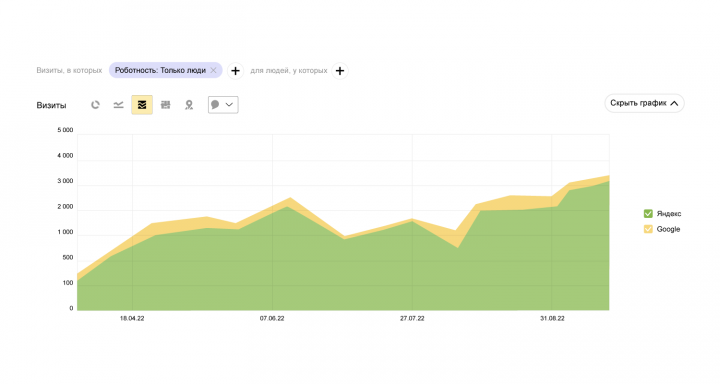Viewport: 720px width, 384px height.
Task: Open the map view icon
Action: 189,105
